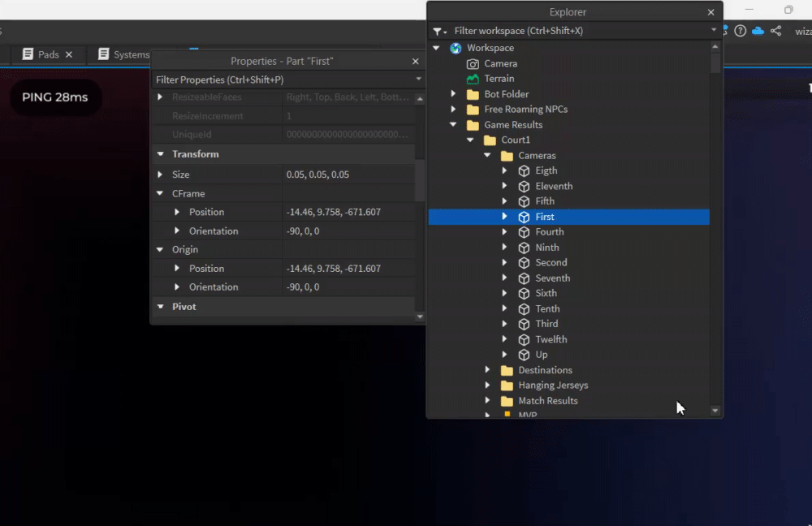Expand the Origin Orientation property
Screen dimensions: 812x526
pos(177,287)
